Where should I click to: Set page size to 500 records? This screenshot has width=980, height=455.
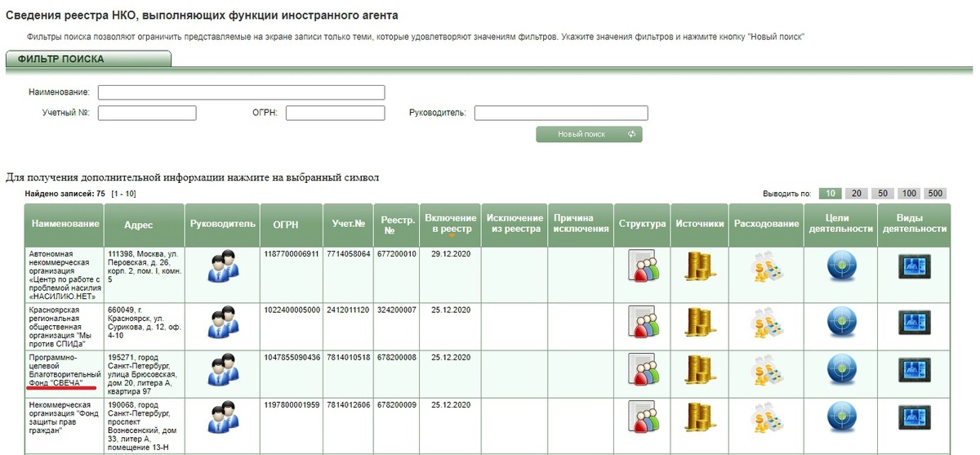click(x=936, y=194)
